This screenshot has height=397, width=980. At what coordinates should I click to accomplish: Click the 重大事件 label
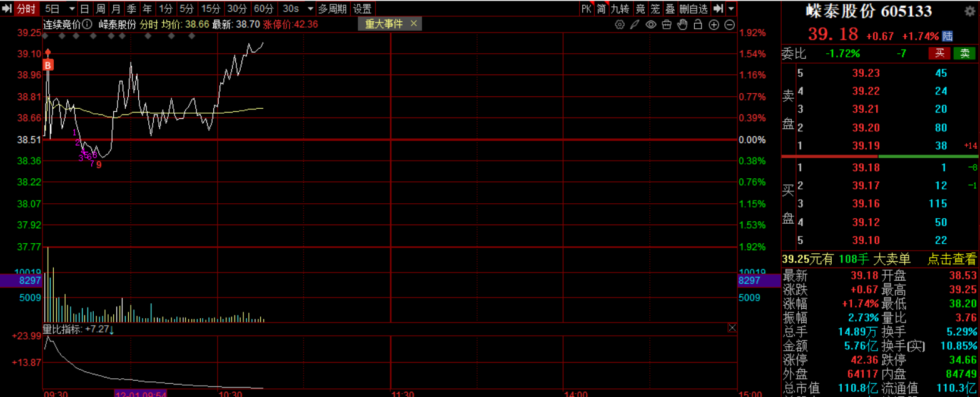(384, 24)
